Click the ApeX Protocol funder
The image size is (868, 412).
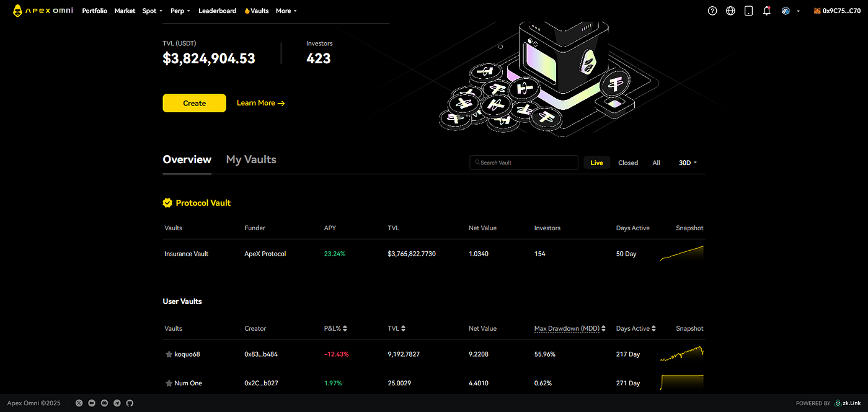(x=265, y=254)
